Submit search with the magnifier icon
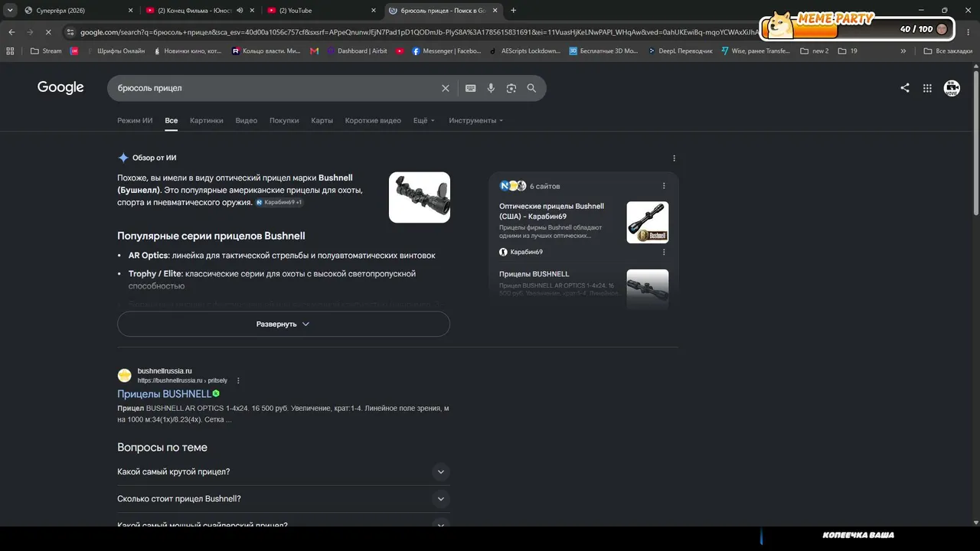This screenshot has height=551, width=980. point(531,88)
